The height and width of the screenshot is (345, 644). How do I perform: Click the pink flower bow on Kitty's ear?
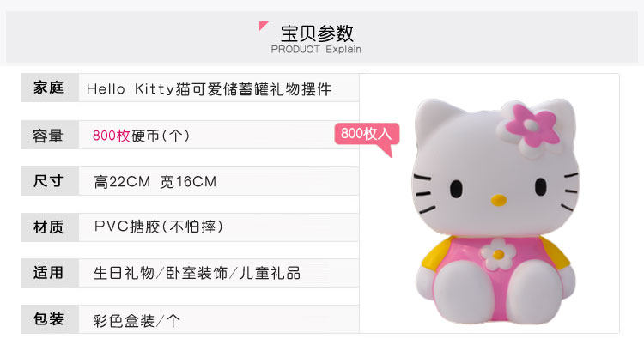(x=532, y=127)
